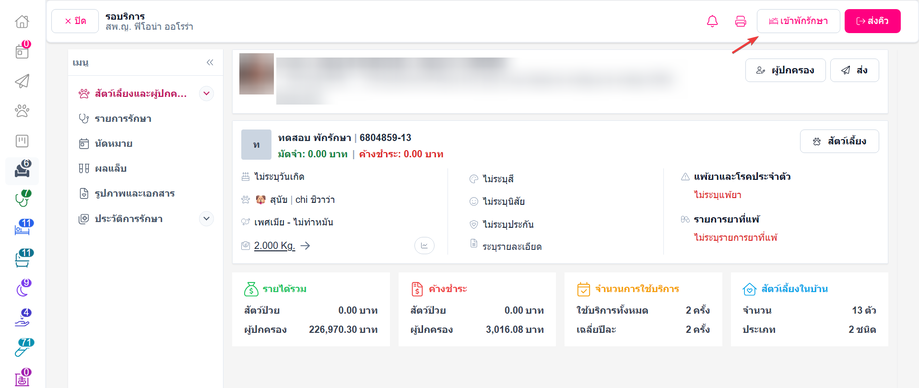This screenshot has width=919, height=388.
Task: Click มัดจำ: 0.00 บาท deposit text
Action: pos(313,154)
